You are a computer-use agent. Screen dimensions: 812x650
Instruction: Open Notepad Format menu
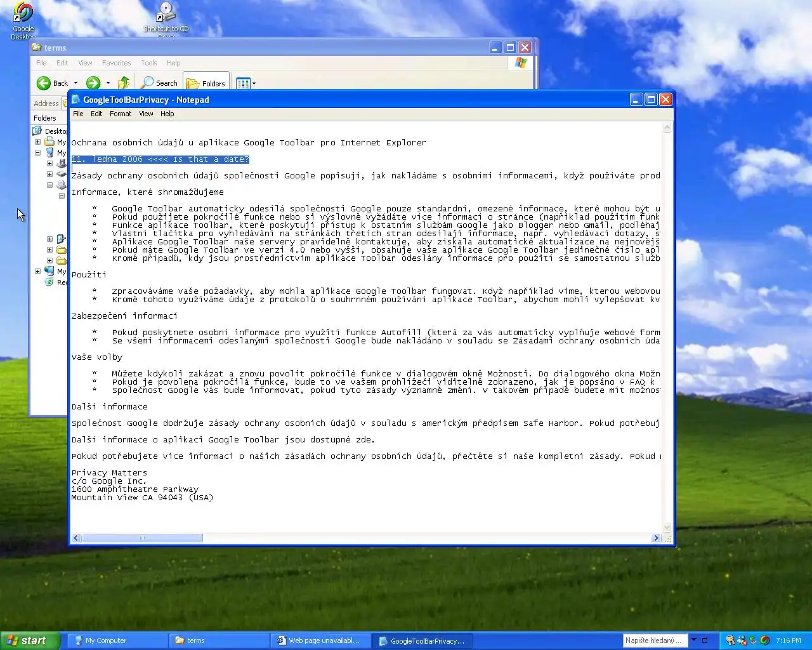coord(121,114)
